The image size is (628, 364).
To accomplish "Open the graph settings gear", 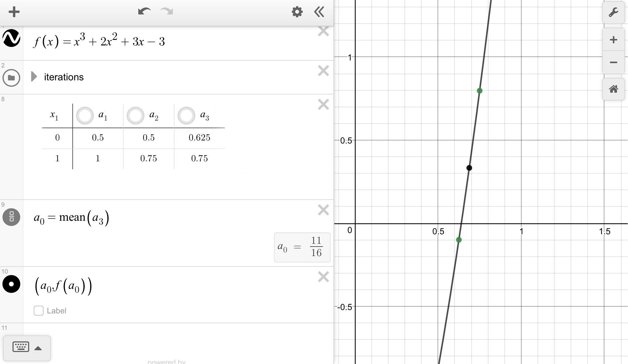I will pos(297,12).
